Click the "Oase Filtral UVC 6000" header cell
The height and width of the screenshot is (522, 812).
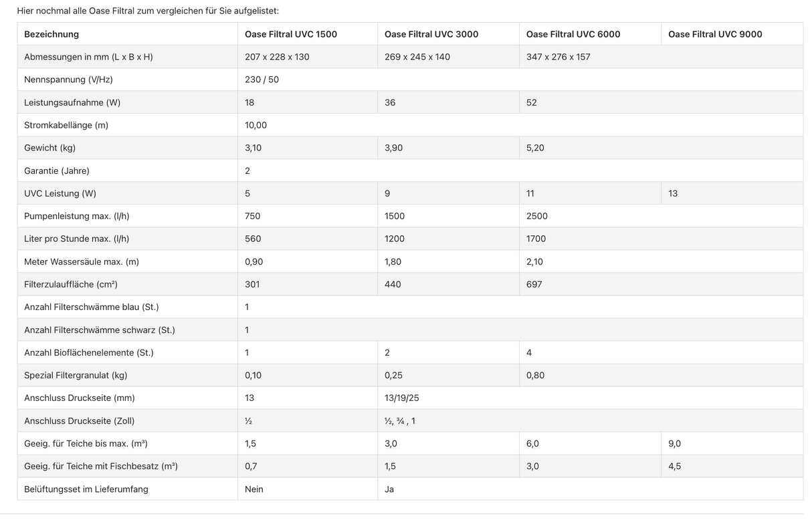click(x=573, y=34)
